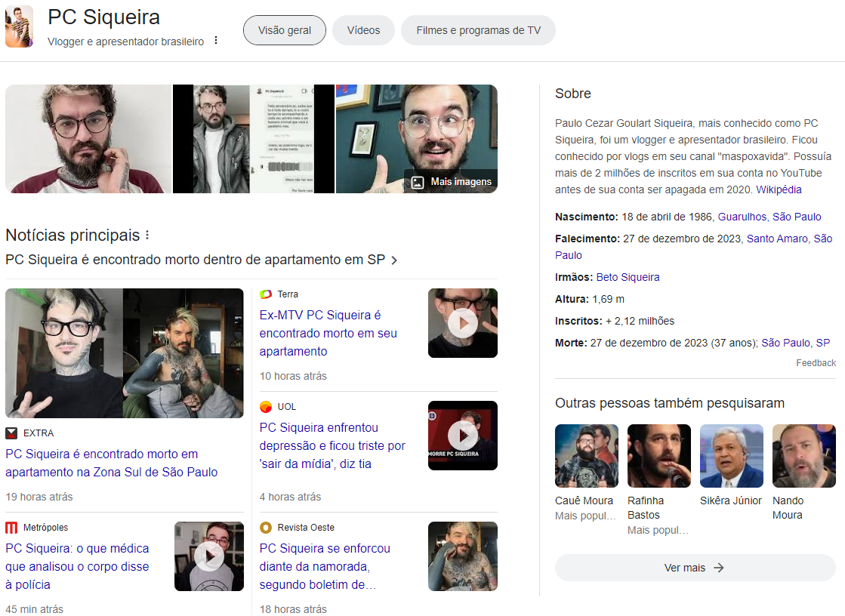Click the 4 horas atrás timestamp
The width and height of the screenshot is (845, 616).
coord(291,497)
